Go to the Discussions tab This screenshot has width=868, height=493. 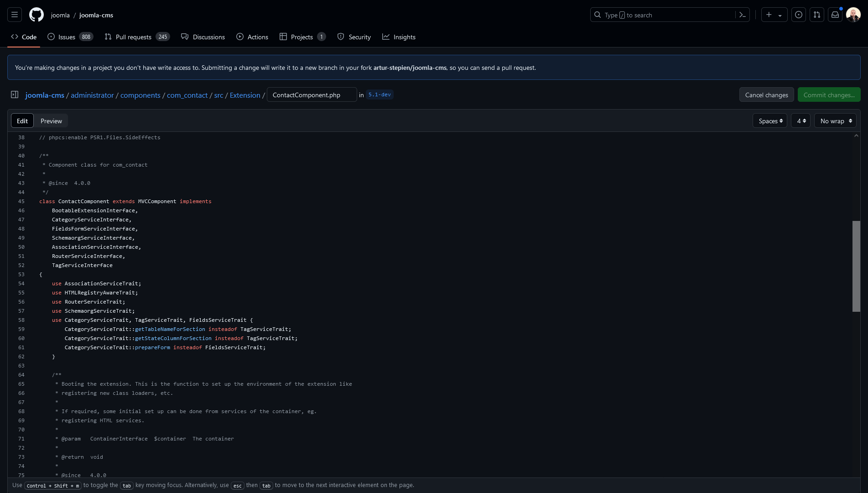pos(203,37)
